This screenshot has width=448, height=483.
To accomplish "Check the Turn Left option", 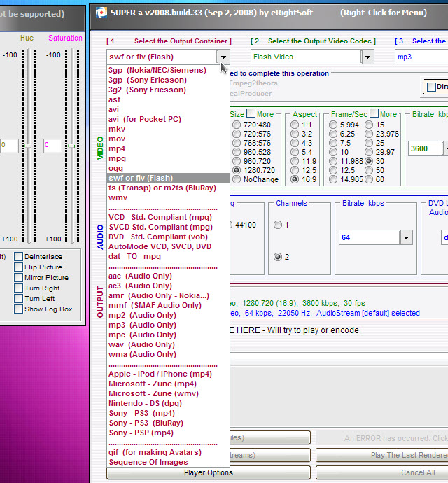I will (x=18, y=298).
